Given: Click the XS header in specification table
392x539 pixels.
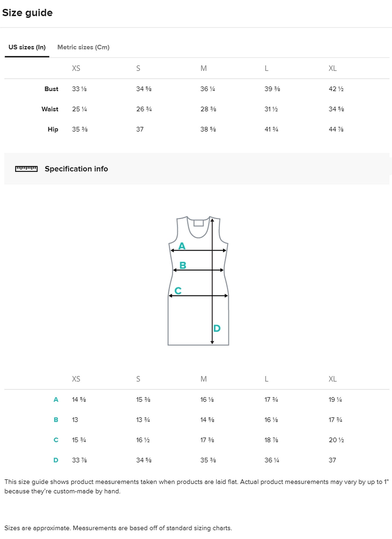Looking at the screenshot, I should (76, 379).
